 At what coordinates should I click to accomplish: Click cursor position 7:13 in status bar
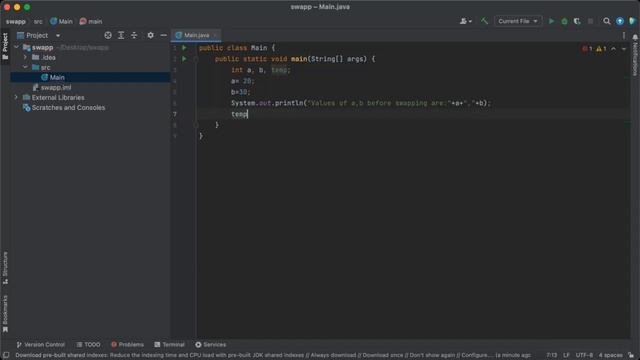pyautogui.click(x=552, y=355)
